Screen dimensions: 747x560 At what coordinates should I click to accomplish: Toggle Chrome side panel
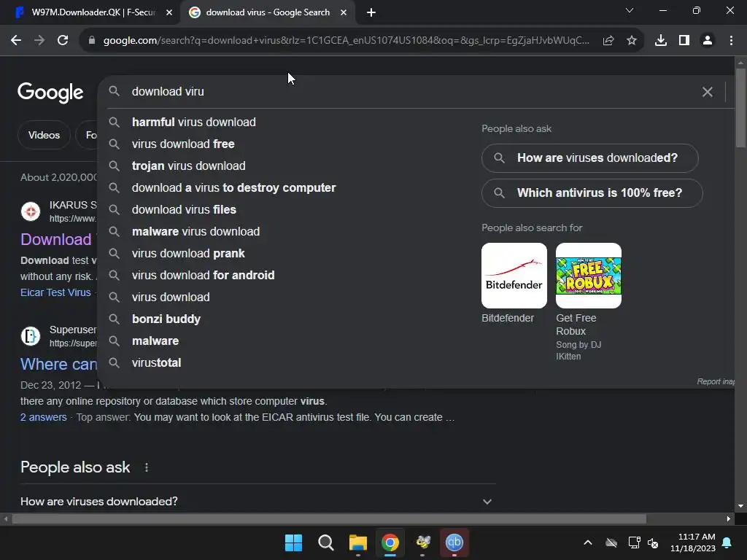(x=684, y=41)
